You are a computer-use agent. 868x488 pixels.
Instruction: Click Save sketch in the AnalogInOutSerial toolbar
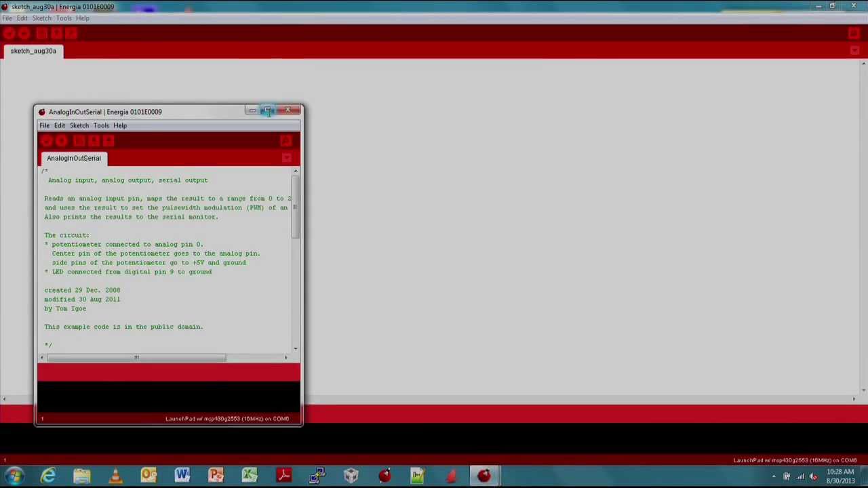tap(108, 141)
